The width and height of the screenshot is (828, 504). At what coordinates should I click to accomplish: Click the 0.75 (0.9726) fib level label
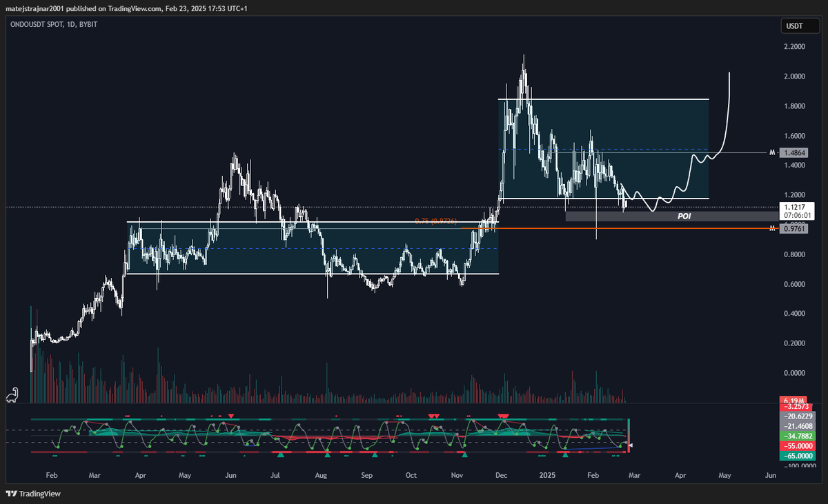coord(435,221)
